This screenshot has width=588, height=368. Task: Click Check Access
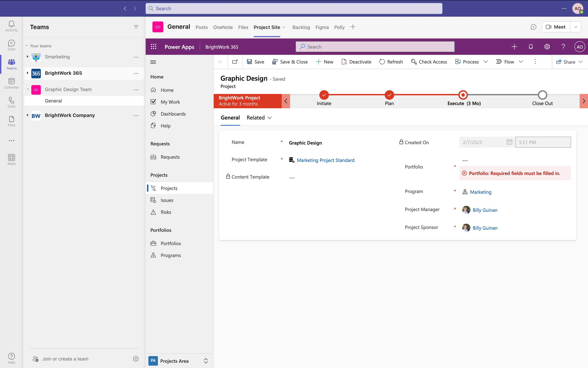tap(429, 62)
